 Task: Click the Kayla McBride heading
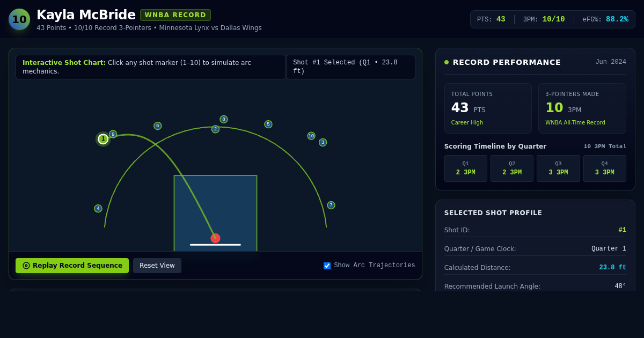(86, 15)
